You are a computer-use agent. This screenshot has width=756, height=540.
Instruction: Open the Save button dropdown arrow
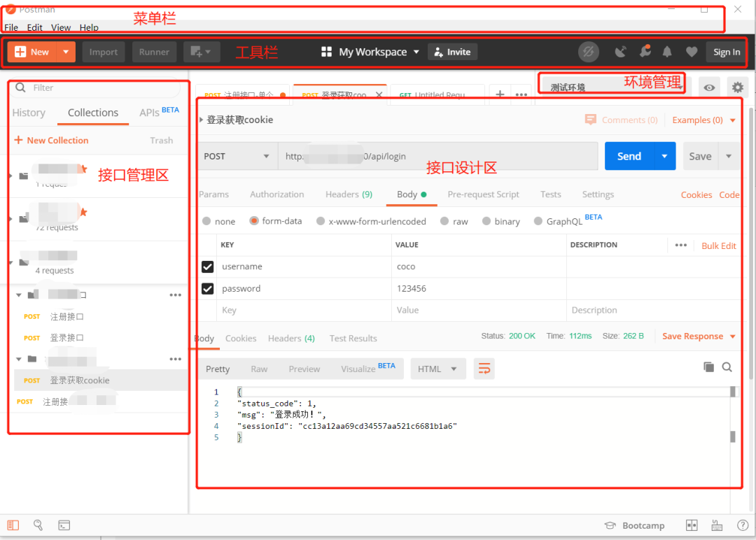pyautogui.click(x=729, y=156)
